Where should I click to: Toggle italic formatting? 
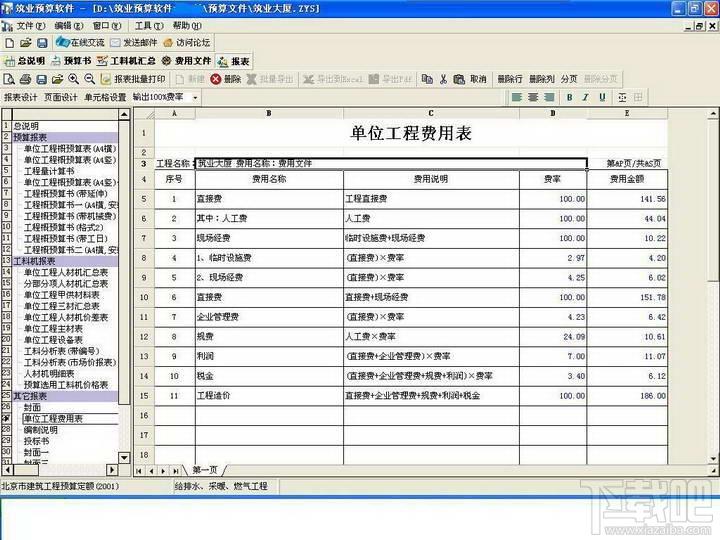click(585, 97)
